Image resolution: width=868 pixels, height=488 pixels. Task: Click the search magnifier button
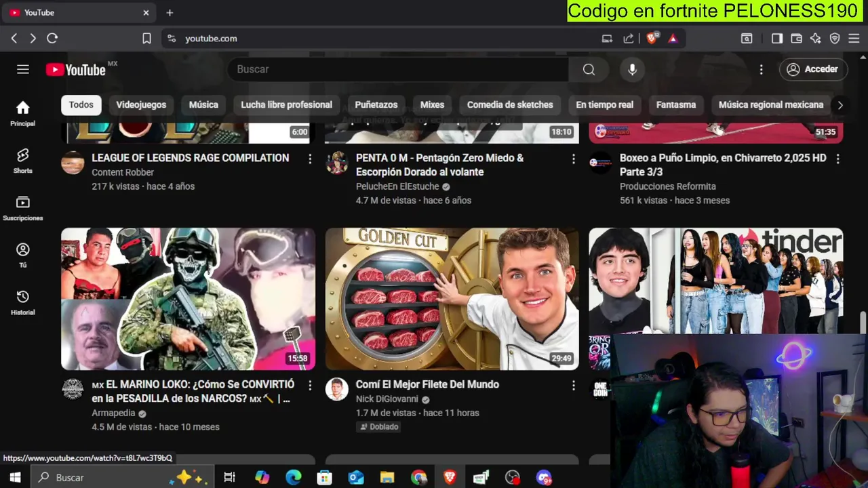589,69
